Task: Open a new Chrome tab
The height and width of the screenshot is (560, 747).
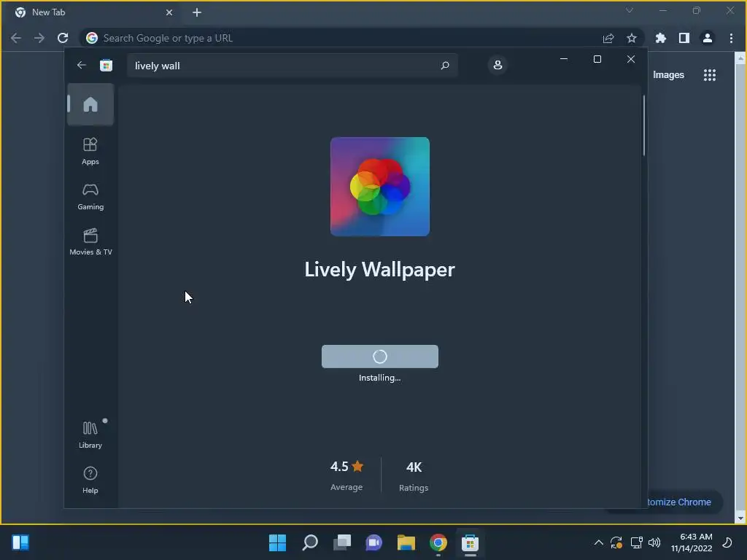Action: 197,12
